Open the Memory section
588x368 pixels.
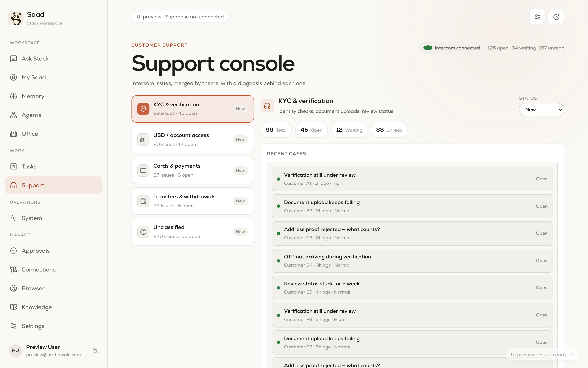53,96
